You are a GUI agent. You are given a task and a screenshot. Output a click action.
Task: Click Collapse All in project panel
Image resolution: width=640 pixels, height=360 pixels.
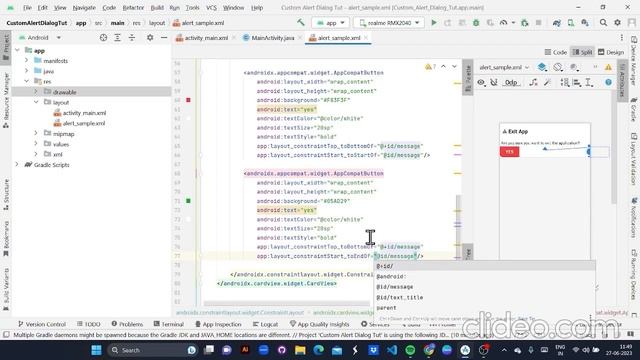tap(132, 38)
